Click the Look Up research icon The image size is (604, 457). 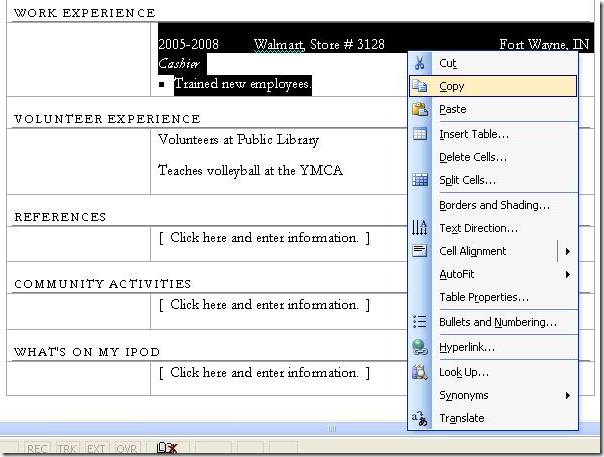419,372
